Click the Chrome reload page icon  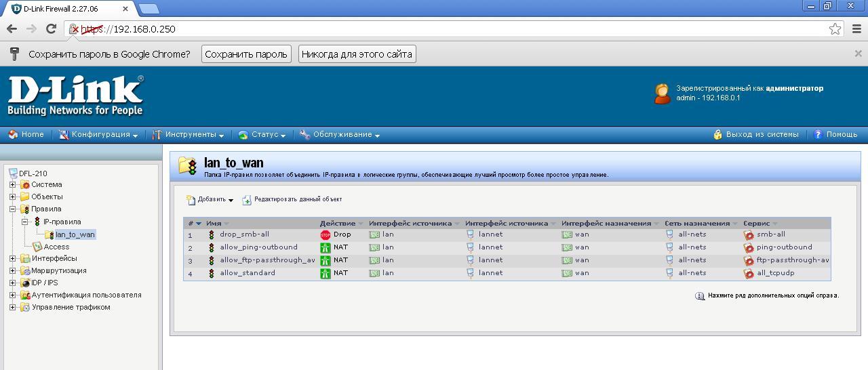[x=51, y=29]
